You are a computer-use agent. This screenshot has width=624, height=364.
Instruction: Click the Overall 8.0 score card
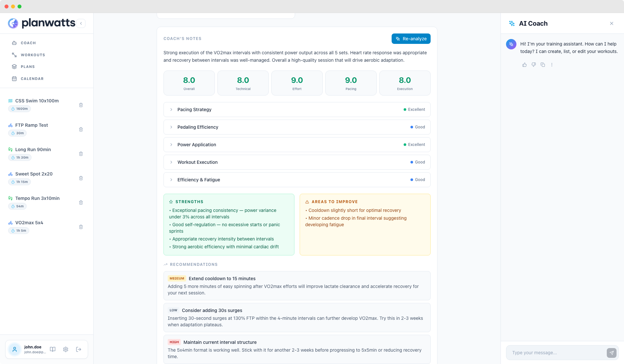pyautogui.click(x=189, y=83)
